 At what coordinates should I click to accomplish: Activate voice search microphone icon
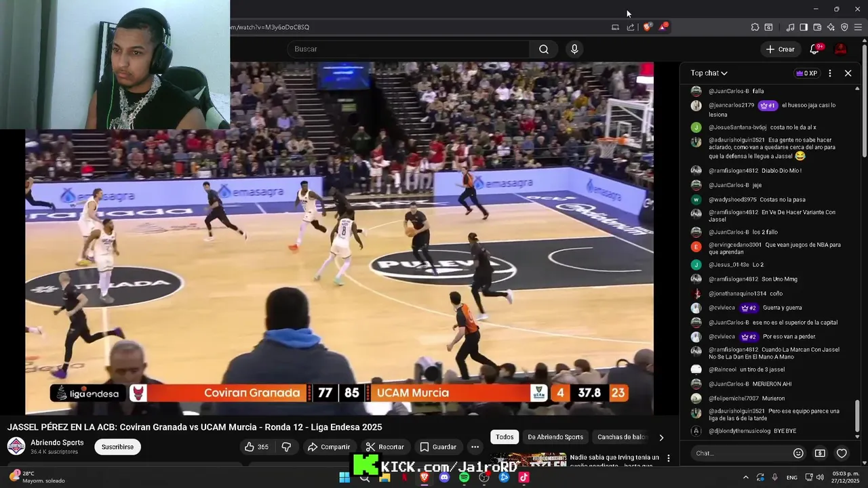[x=574, y=49]
